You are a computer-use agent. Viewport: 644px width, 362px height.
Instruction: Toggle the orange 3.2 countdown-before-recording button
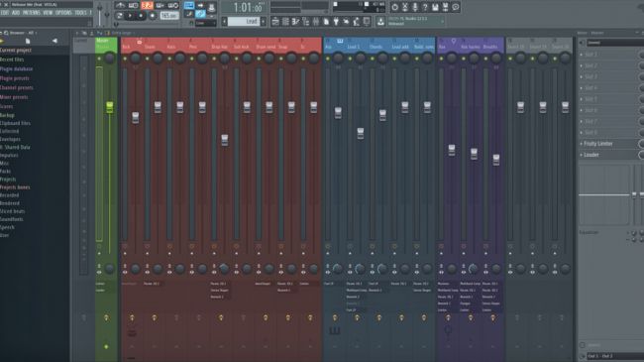click(x=147, y=5)
